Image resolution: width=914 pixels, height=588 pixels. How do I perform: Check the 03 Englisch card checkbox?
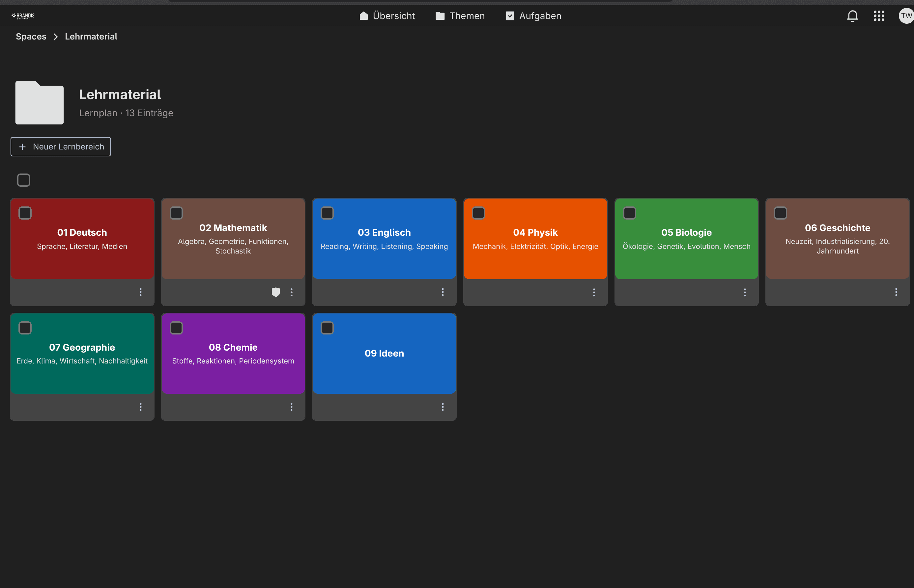327,213
